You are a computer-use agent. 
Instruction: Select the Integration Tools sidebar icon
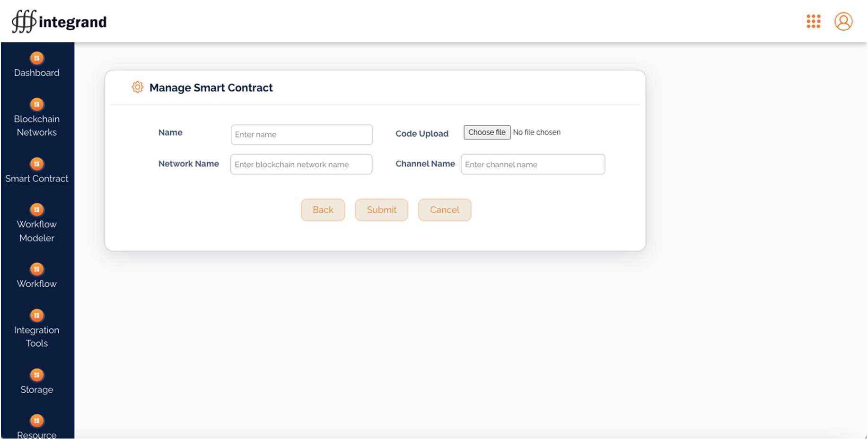(37, 316)
